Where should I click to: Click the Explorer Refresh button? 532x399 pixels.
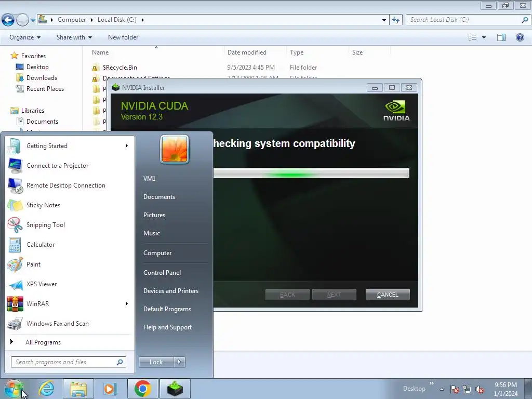(x=395, y=20)
